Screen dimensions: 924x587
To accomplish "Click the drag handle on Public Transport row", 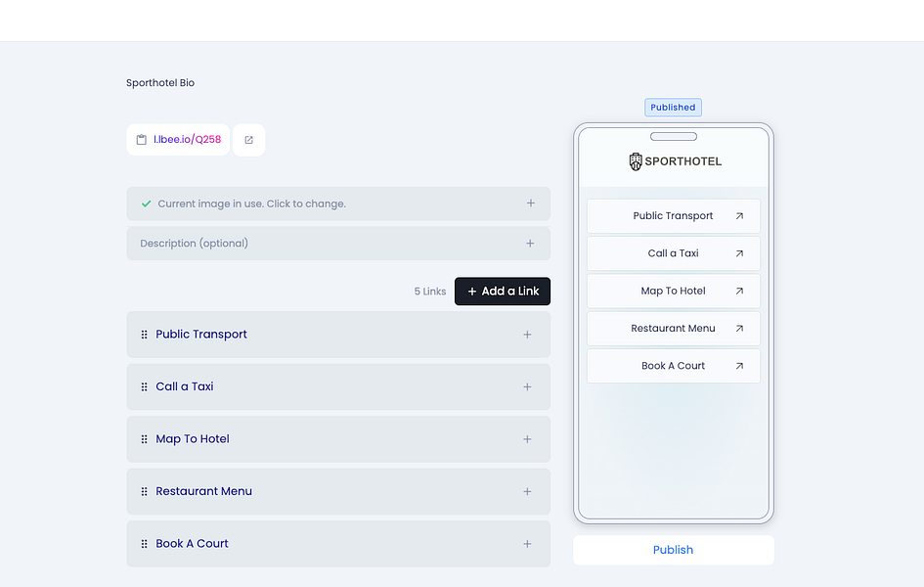I will [x=145, y=334].
